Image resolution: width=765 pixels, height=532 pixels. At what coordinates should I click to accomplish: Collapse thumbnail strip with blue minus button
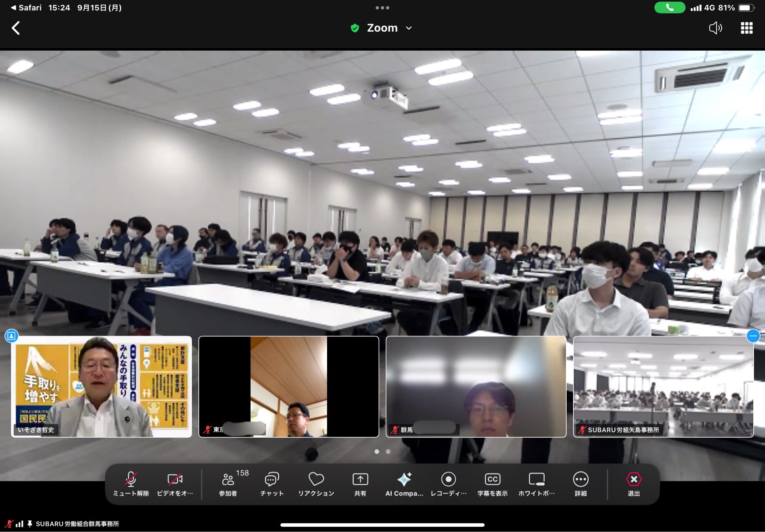coord(753,335)
